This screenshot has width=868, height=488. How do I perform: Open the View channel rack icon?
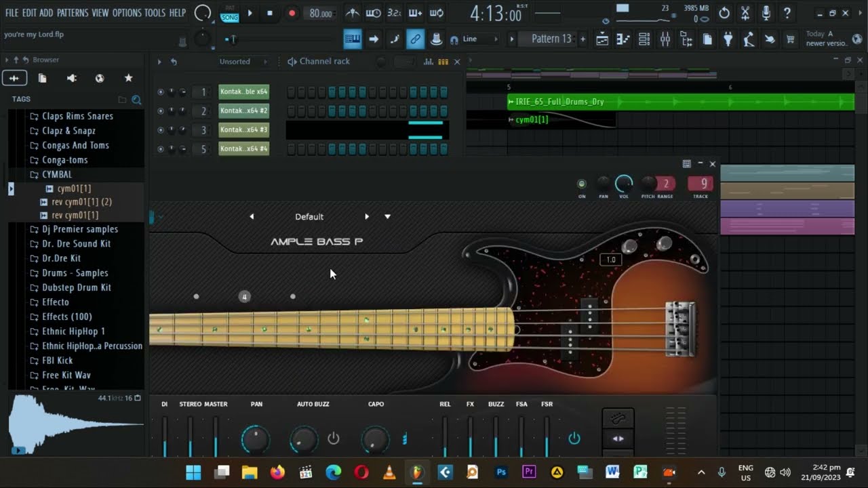pos(644,39)
